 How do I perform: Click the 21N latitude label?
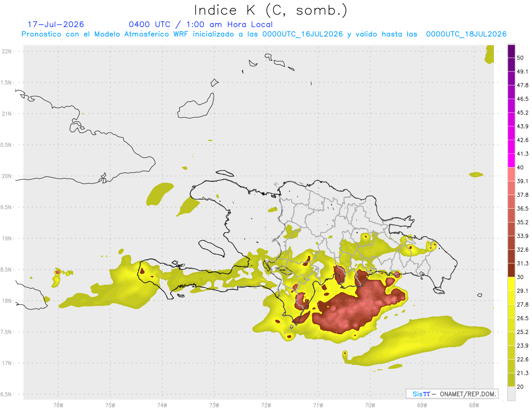tap(7, 114)
